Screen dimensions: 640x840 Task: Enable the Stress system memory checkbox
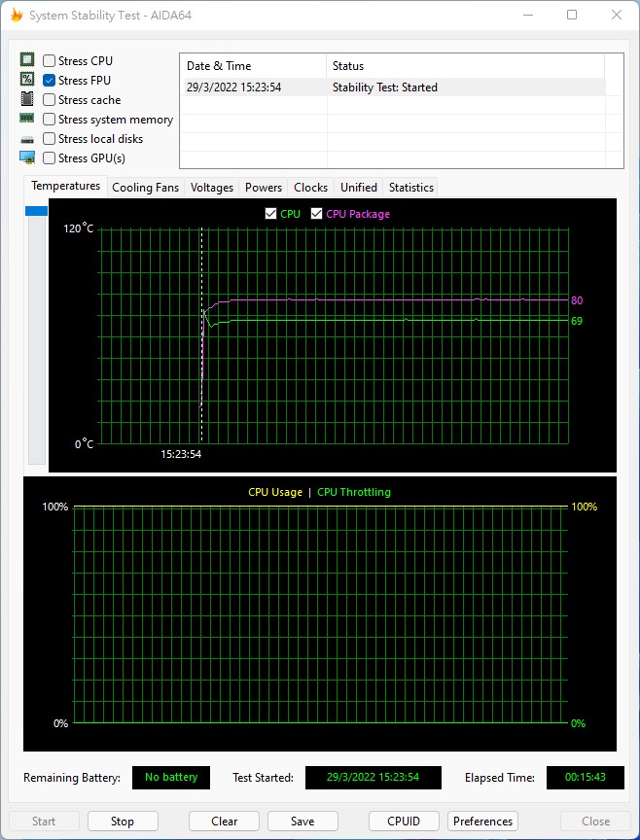[x=49, y=119]
